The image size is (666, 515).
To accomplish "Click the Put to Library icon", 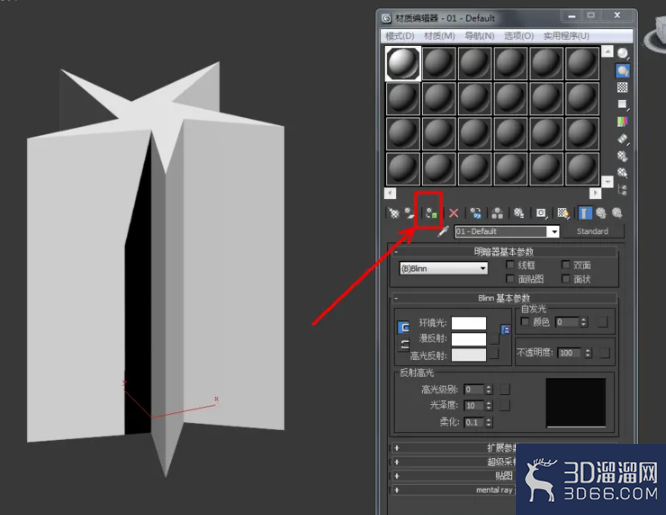I will 519,213.
